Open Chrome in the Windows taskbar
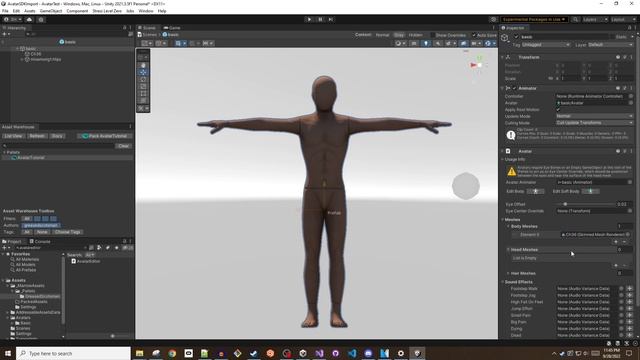The width and height of the screenshot is (640, 360). [x=172, y=353]
